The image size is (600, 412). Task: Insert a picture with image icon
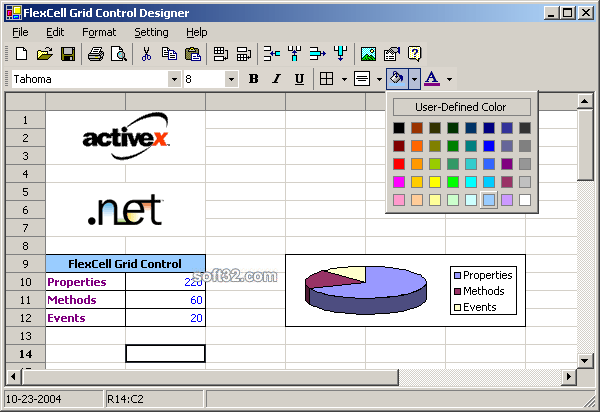368,54
